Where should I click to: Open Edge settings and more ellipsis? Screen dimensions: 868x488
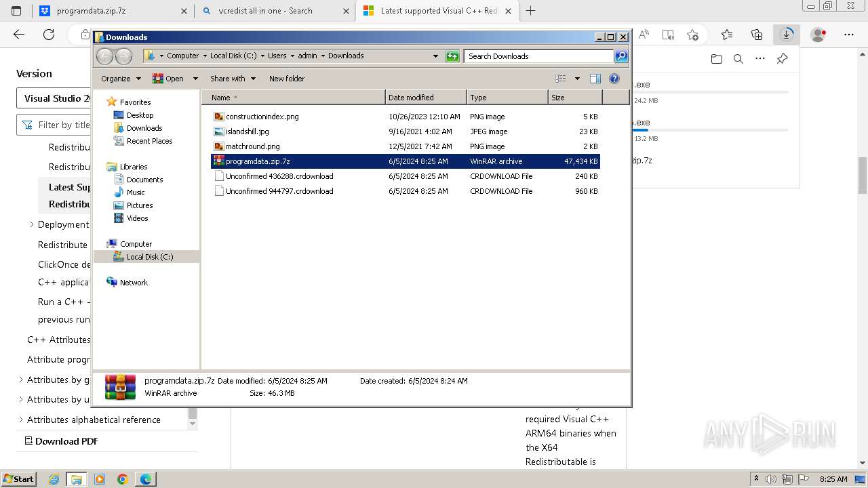coord(849,35)
